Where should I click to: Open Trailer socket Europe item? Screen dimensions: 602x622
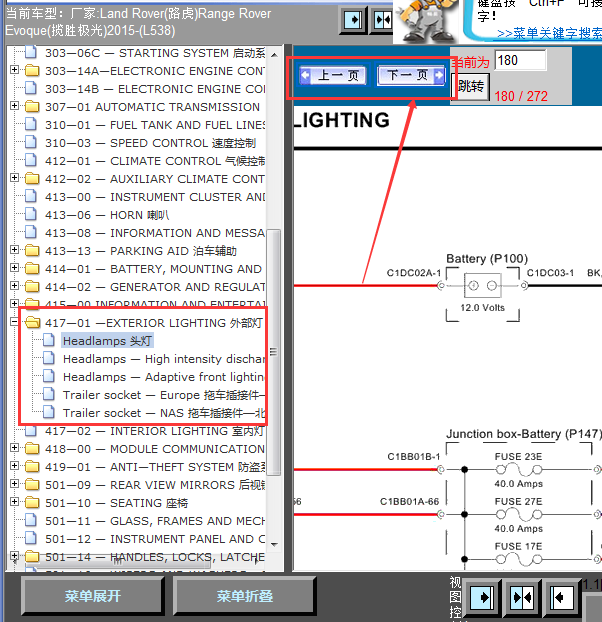163,395
